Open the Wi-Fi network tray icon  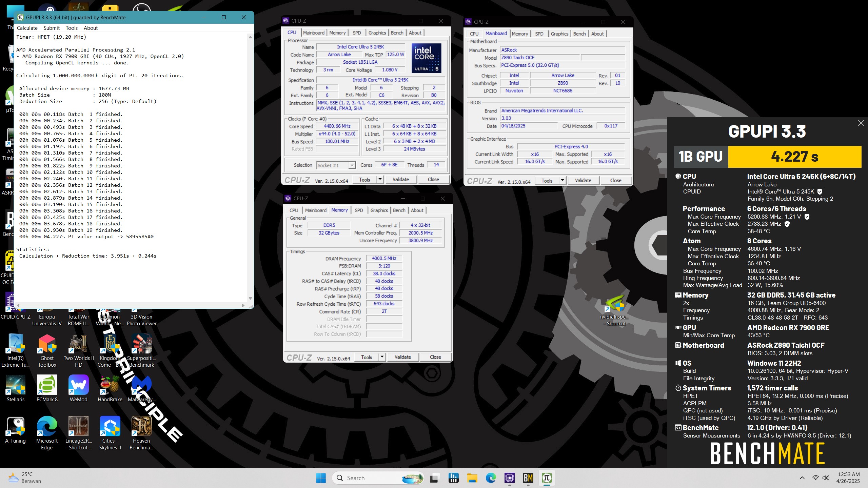pyautogui.click(x=815, y=478)
